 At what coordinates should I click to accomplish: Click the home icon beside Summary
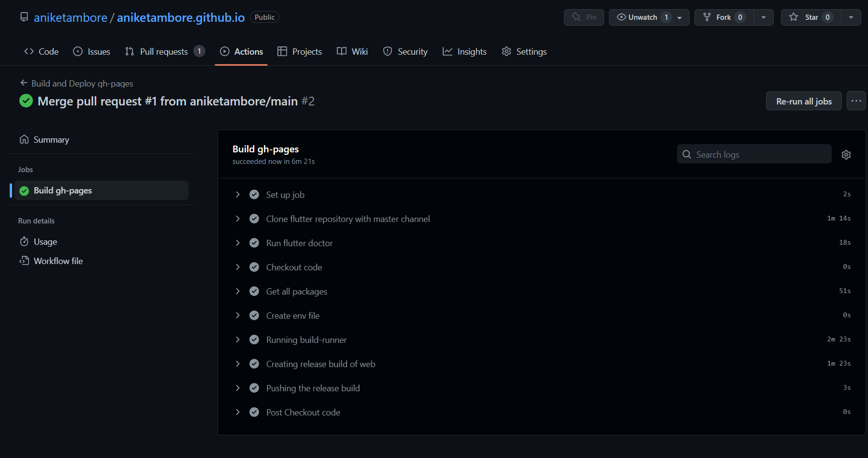[24, 139]
